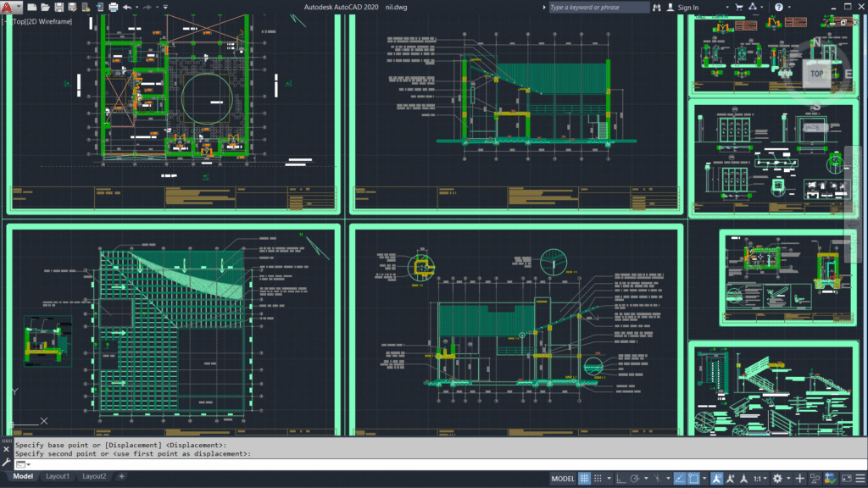Viewport: 868px width, 488px height.
Task: Switch to the Layout2 tab
Action: point(94,476)
